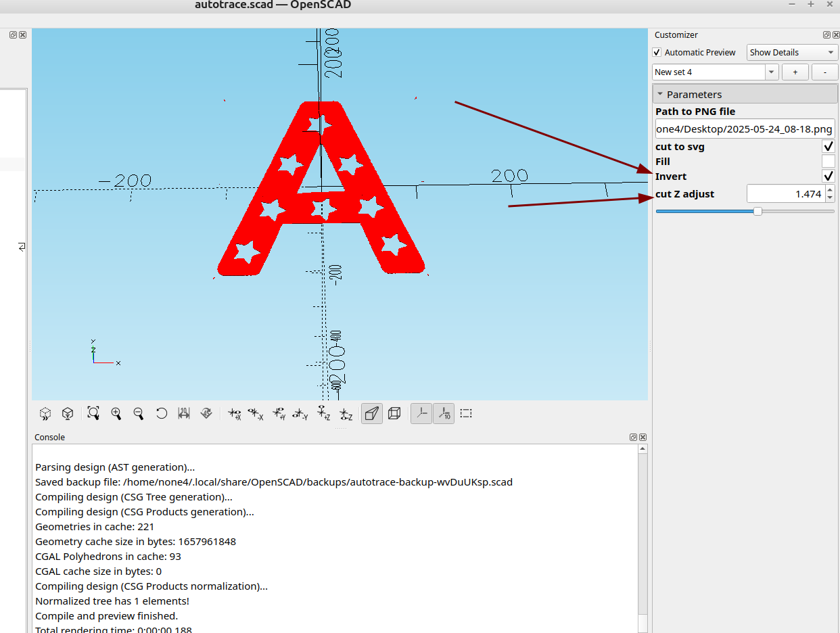Switch view to -X direction
The width and height of the screenshot is (840, 633).
256,413
